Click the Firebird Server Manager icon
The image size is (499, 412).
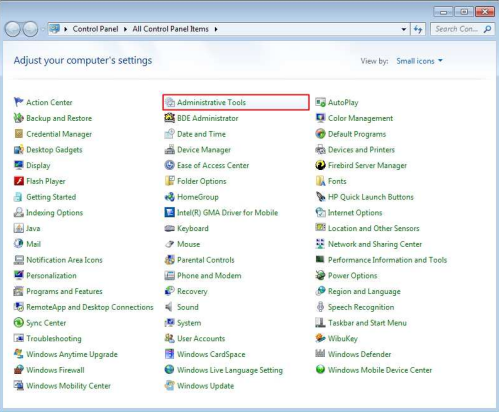point(320,165)
